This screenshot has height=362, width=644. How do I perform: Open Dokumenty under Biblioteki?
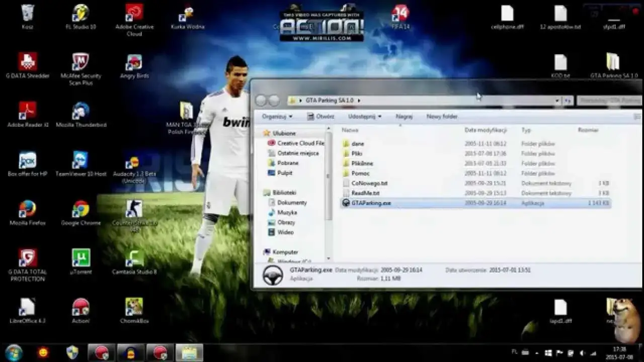292,203
